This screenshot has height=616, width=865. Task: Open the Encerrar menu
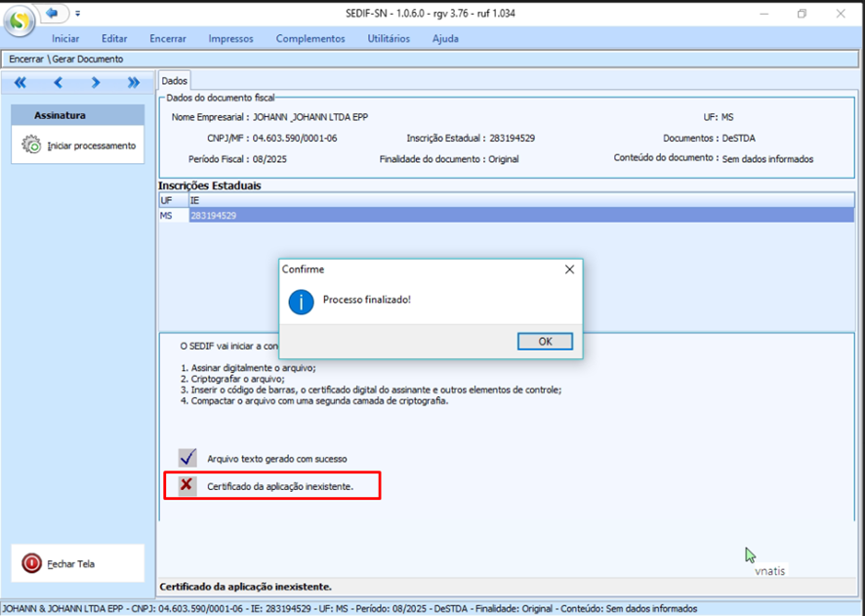click(x=168, y=39)
